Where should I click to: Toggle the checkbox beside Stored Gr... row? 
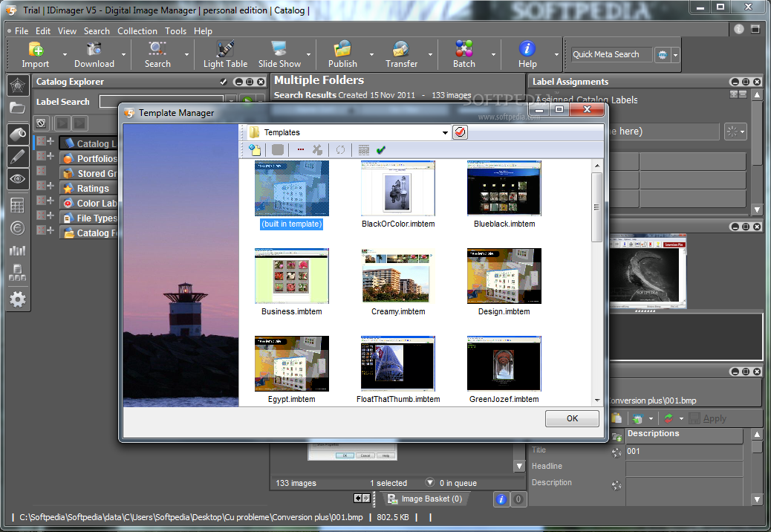(42, 171)
